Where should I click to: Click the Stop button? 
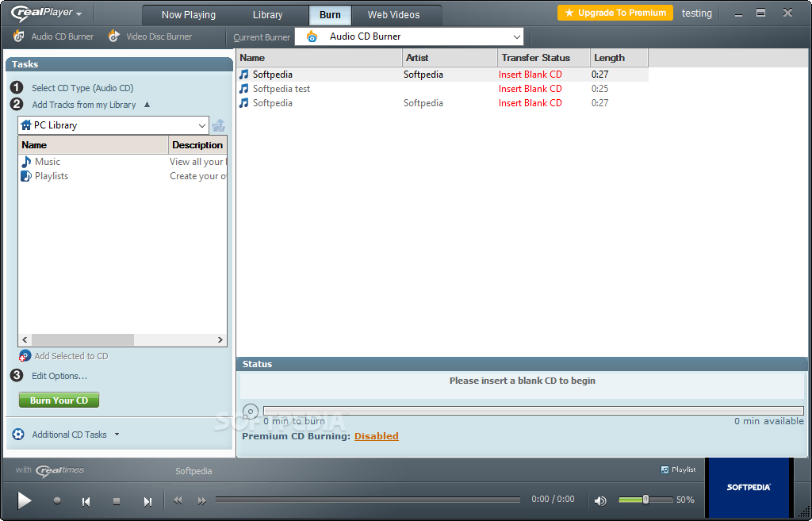[117, 501]
